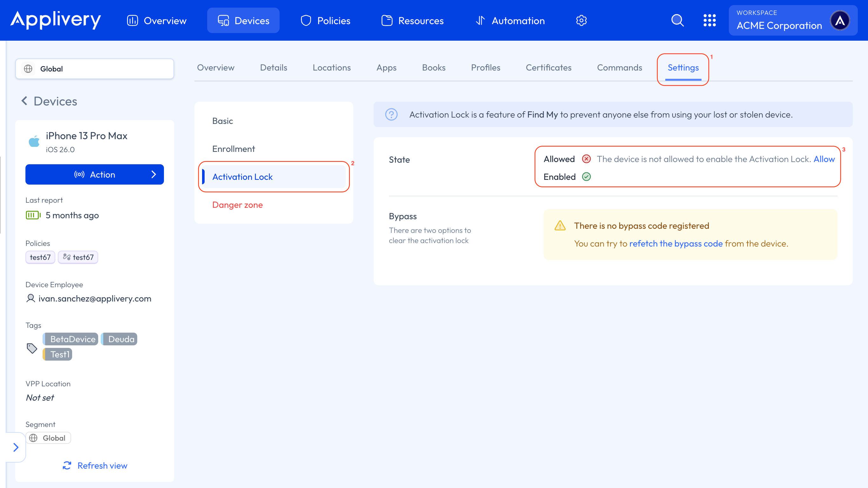This screenshot has width=868, height=488.
Task: Click the Applivery logo
Action: pyautogui.click(x=56, y=20)
